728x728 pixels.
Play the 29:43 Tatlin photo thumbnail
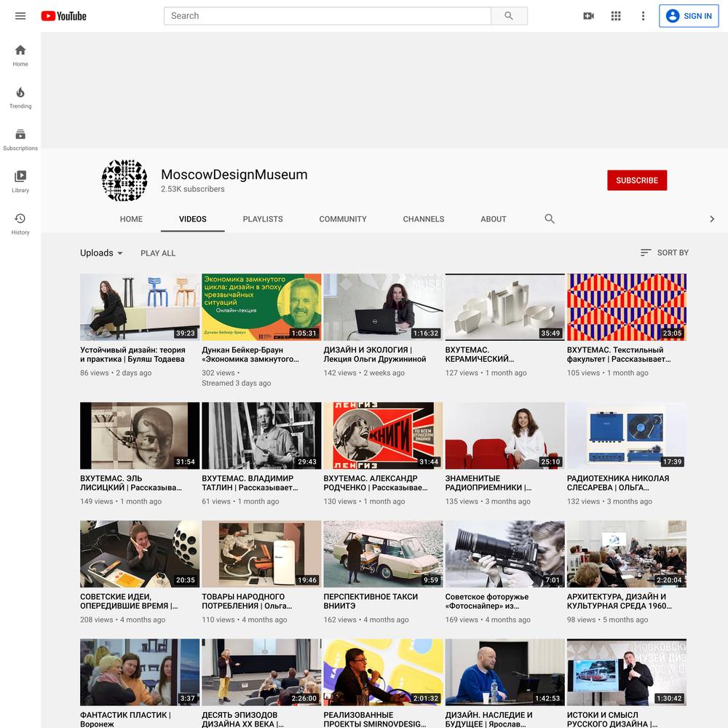pyautogui.click(x=261, y=435)
